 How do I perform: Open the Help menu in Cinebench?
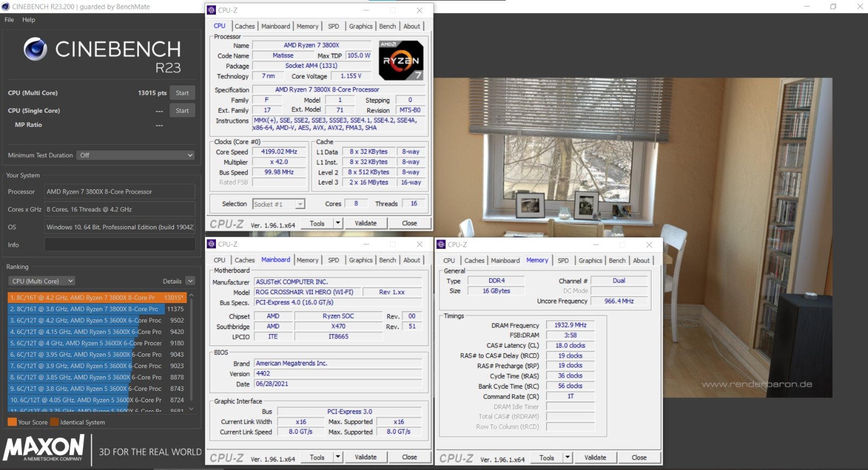29,20
